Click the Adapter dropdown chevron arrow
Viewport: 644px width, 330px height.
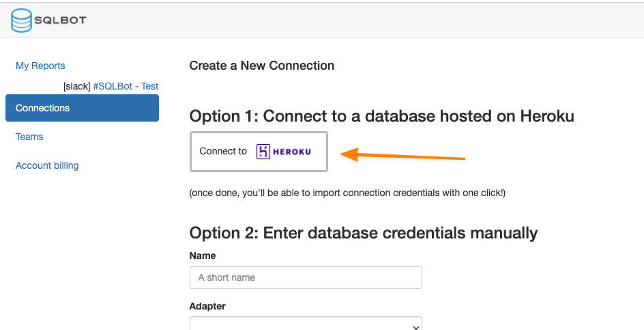[x=415, y=327]
